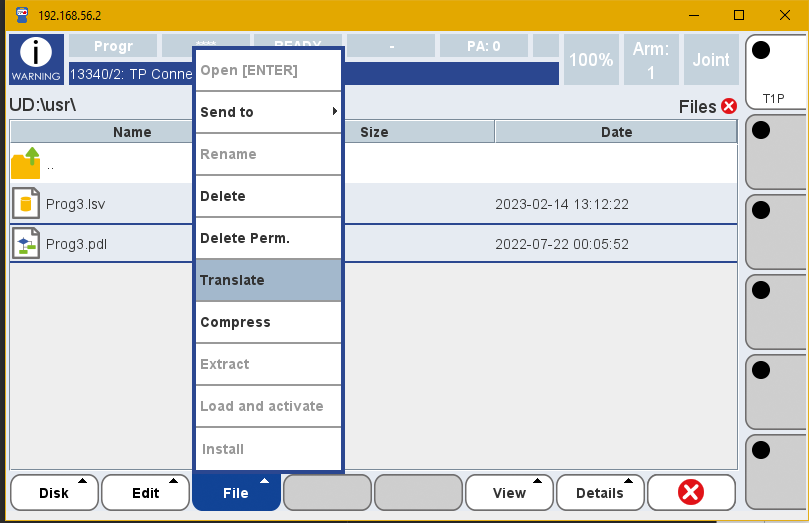
Task: Select the Prog3.pdl file icon
Action: pos(26,244)
